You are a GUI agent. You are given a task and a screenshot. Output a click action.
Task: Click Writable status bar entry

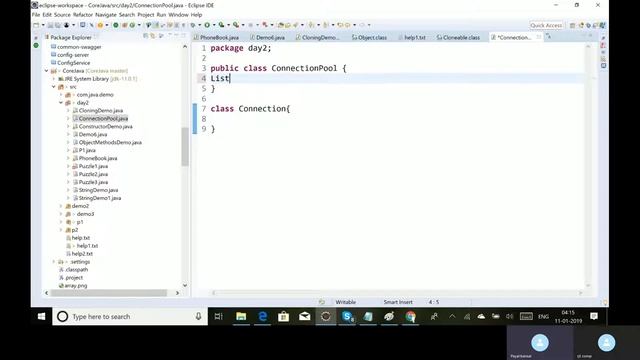(x=346, y=302)
